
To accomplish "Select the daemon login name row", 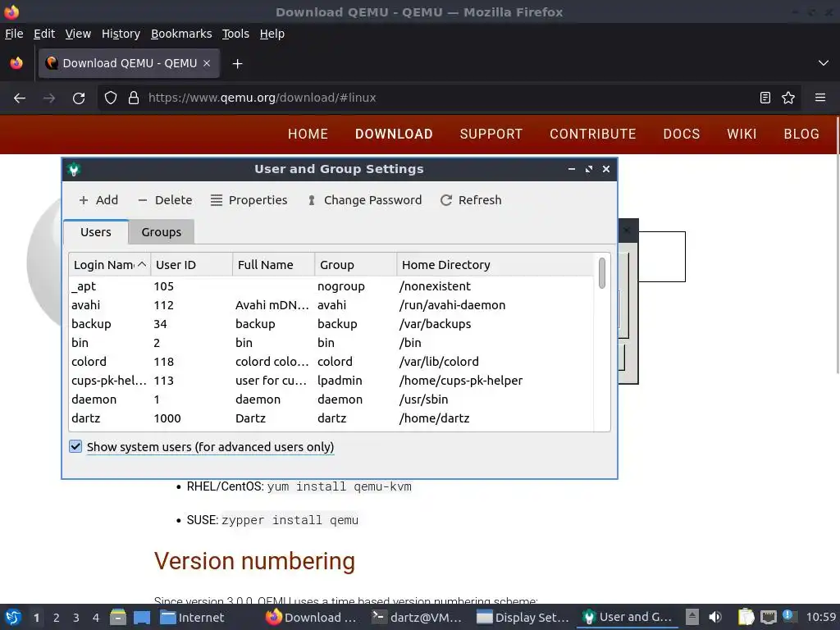I will (x=331, y=399).
